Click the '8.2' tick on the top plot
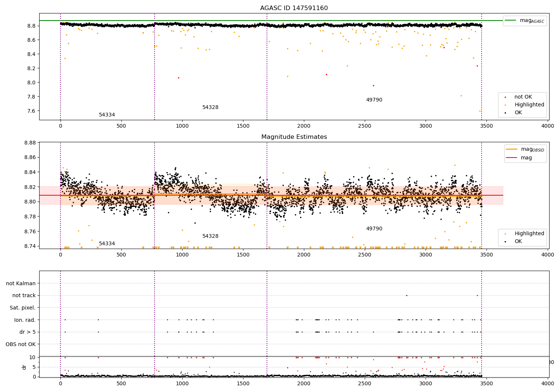This screenshot has height=392, width=560. 31,68
